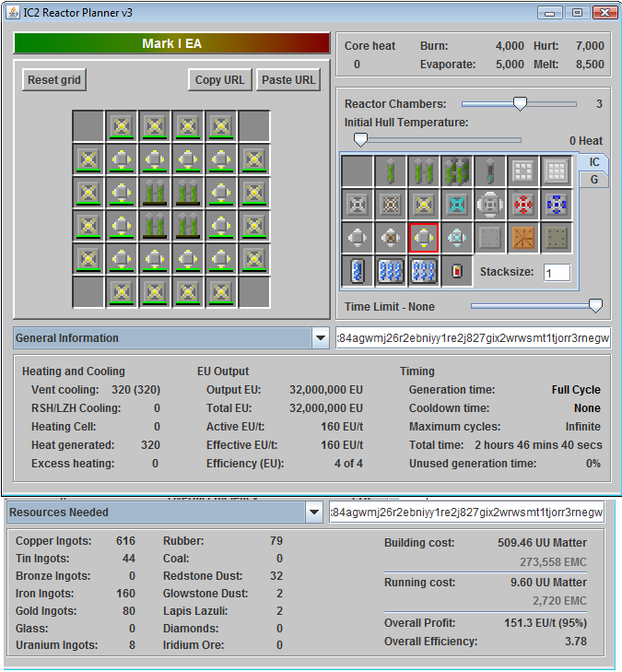Open the General Information dropdown
The image size is (622, 672).
(320, 338)
